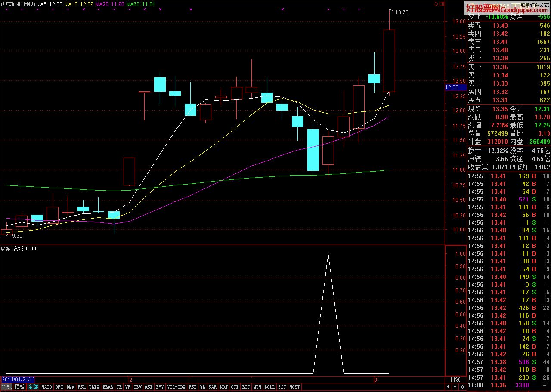The image size is (551, 392).
Task: Click the 15:00 13.35 3380 tick row
Action: tap(509, 385)
